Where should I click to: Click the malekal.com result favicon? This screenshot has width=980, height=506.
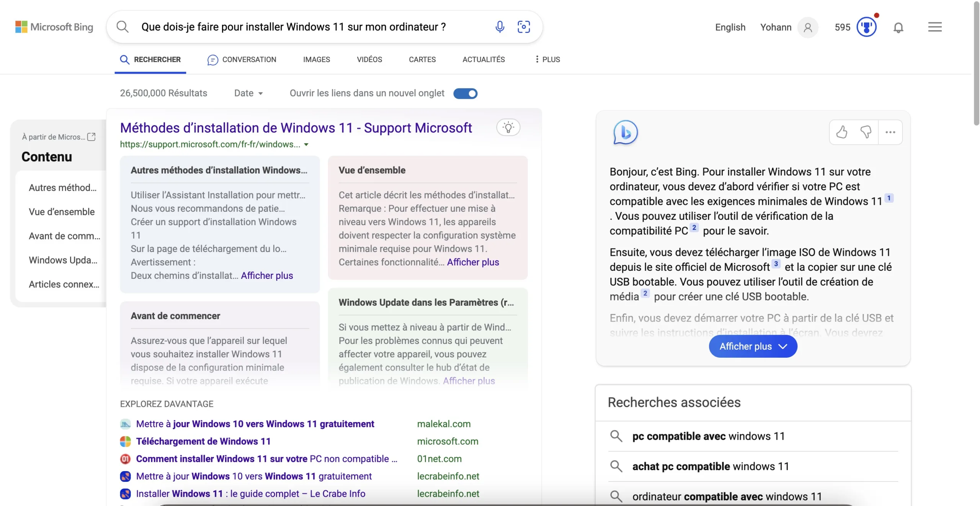125,424
